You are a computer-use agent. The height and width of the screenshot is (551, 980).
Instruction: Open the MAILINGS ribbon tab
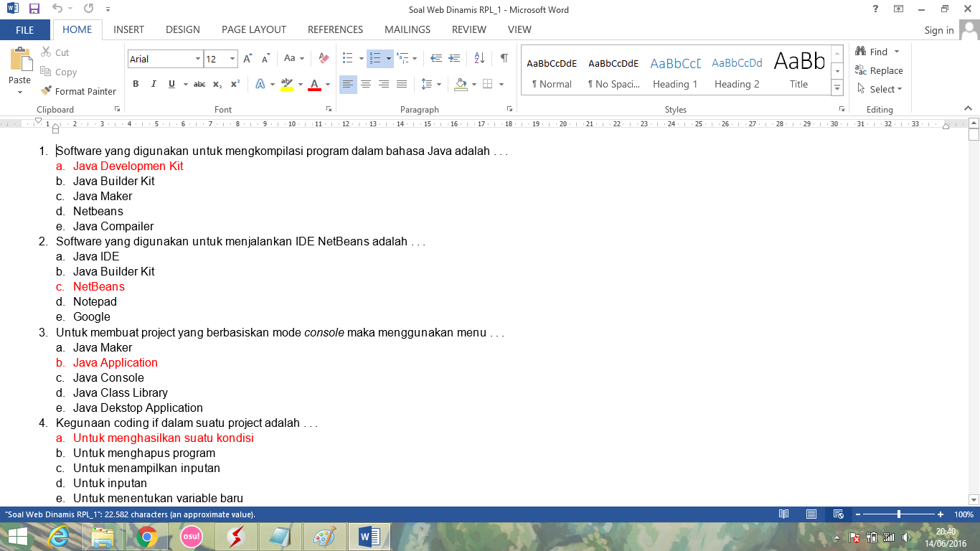point(407,29)
